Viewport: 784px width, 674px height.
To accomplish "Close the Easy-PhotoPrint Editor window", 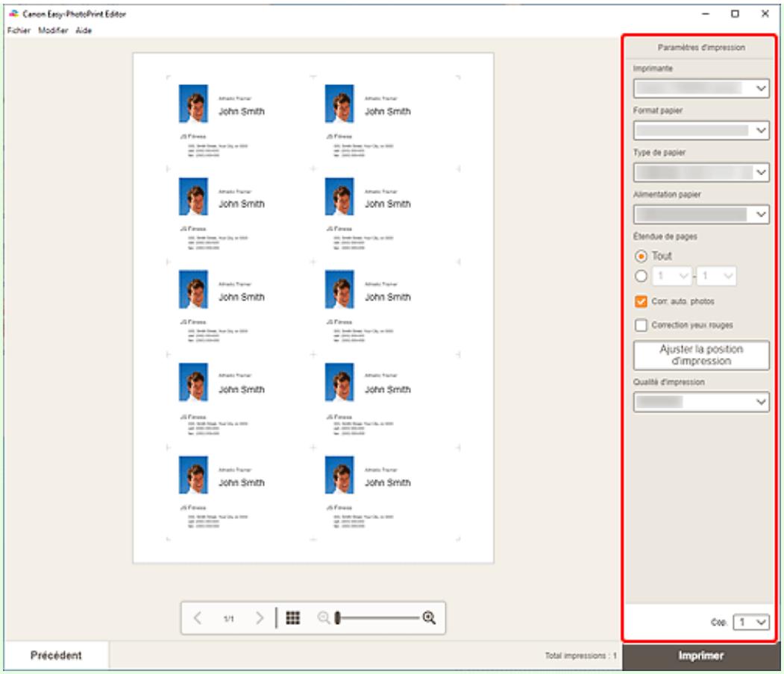I will click(765, 14).
